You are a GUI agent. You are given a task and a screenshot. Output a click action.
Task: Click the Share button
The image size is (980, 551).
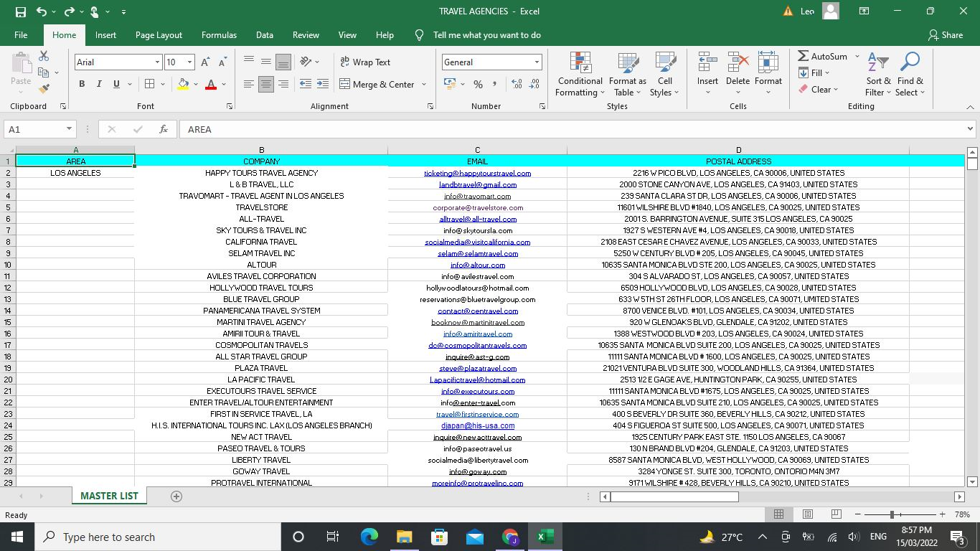click(946, 34)
